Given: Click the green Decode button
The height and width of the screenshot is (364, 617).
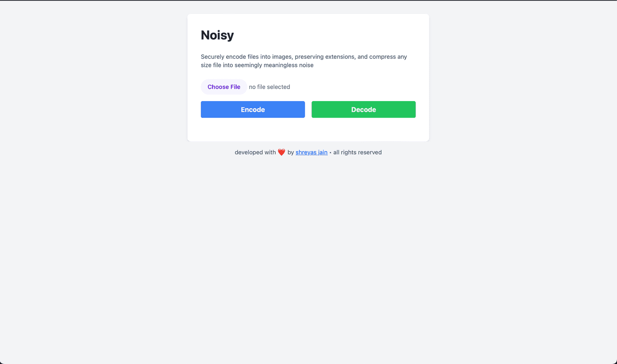Looking at the screenshot, I should coord(363,109).
